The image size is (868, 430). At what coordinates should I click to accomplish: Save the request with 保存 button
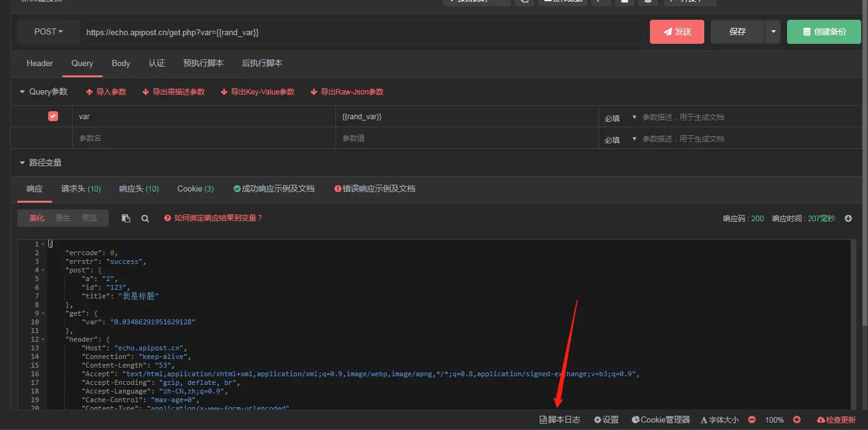(x=738, y=32)
